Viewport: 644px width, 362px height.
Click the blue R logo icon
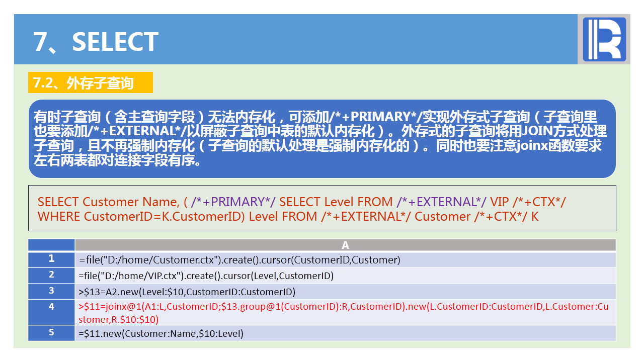coord(604,39)
